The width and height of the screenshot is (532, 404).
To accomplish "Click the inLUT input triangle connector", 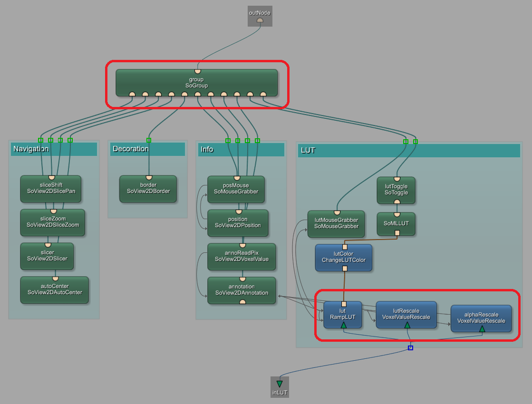I will (x=279, y=384).
